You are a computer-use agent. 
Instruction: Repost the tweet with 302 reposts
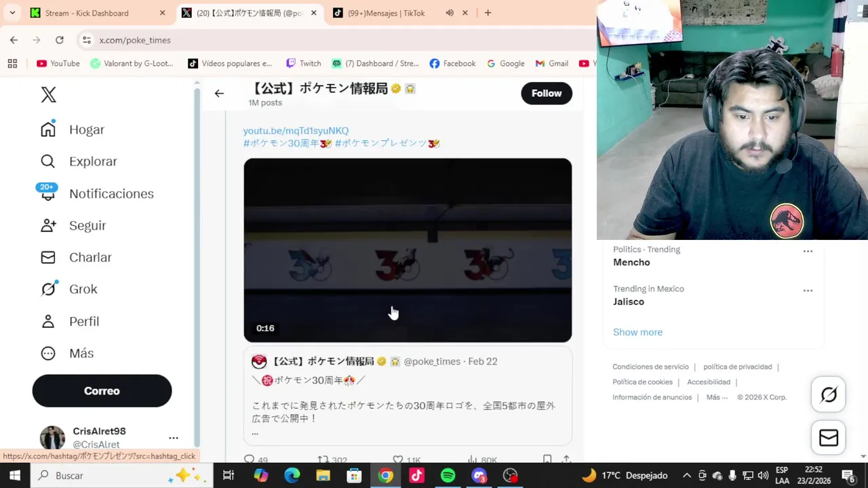(332, 460)
